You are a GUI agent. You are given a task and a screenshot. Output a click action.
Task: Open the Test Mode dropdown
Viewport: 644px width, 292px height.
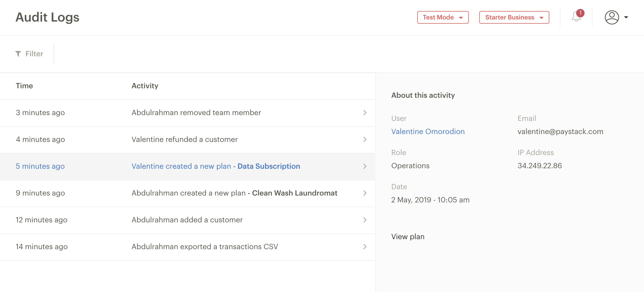pyautogui.click(x=443, y=17)
